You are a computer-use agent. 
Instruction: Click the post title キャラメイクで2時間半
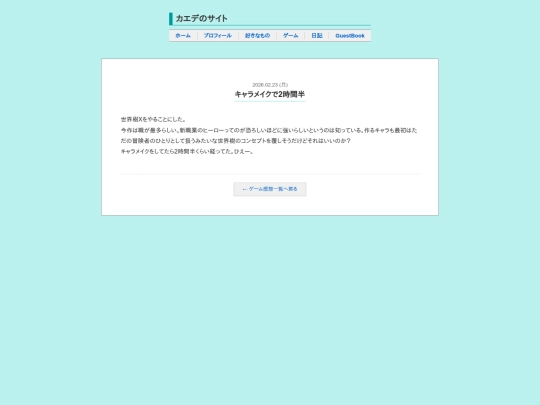270,94
